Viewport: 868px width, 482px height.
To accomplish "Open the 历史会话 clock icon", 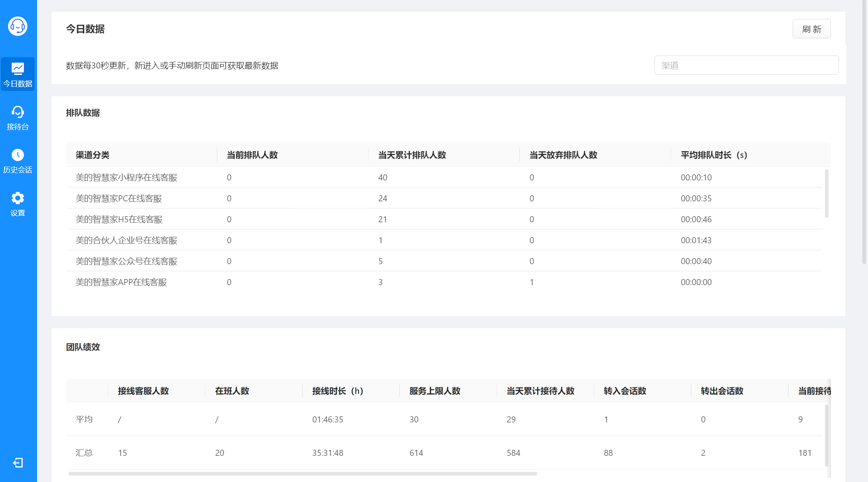I will tap(18, 155).
